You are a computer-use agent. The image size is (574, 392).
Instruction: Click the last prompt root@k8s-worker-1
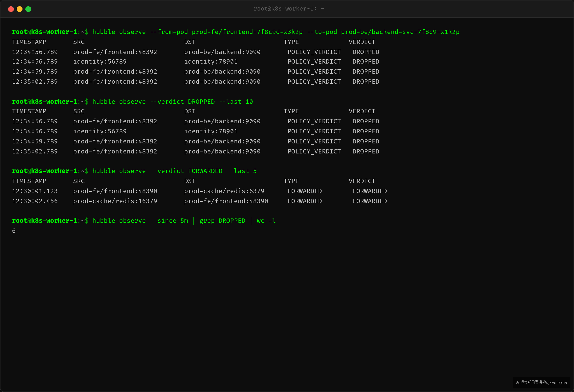pos(44,221)
